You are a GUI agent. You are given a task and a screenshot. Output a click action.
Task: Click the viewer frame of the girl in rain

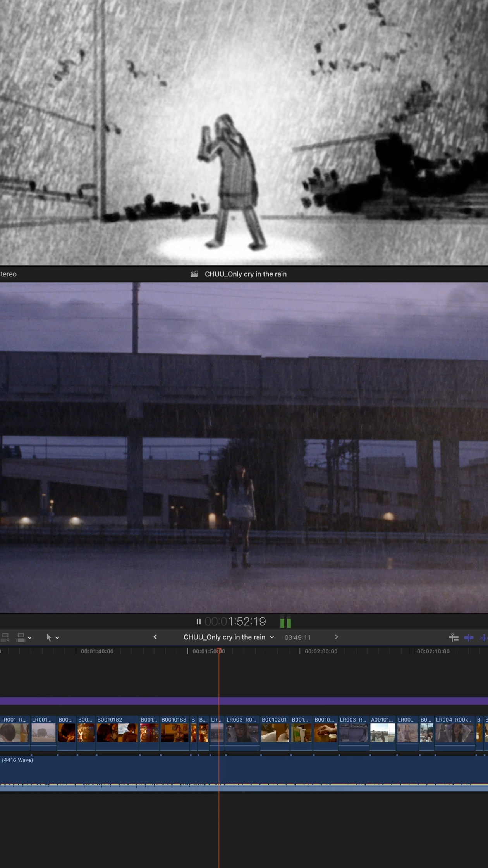point(244,448)
